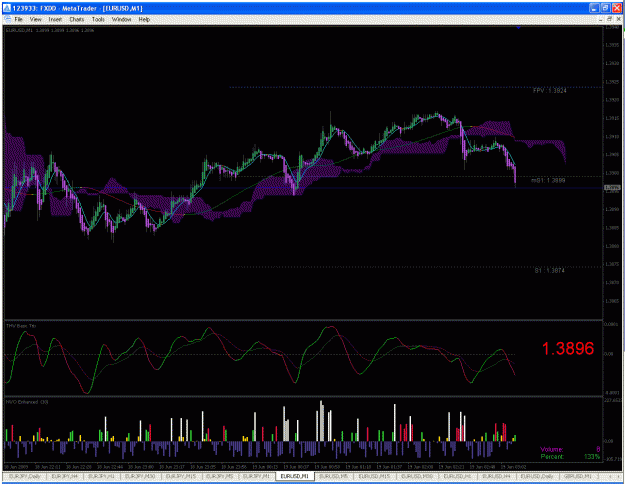Open the File menu
Screen dimensions: 625x484
(18, 19)
